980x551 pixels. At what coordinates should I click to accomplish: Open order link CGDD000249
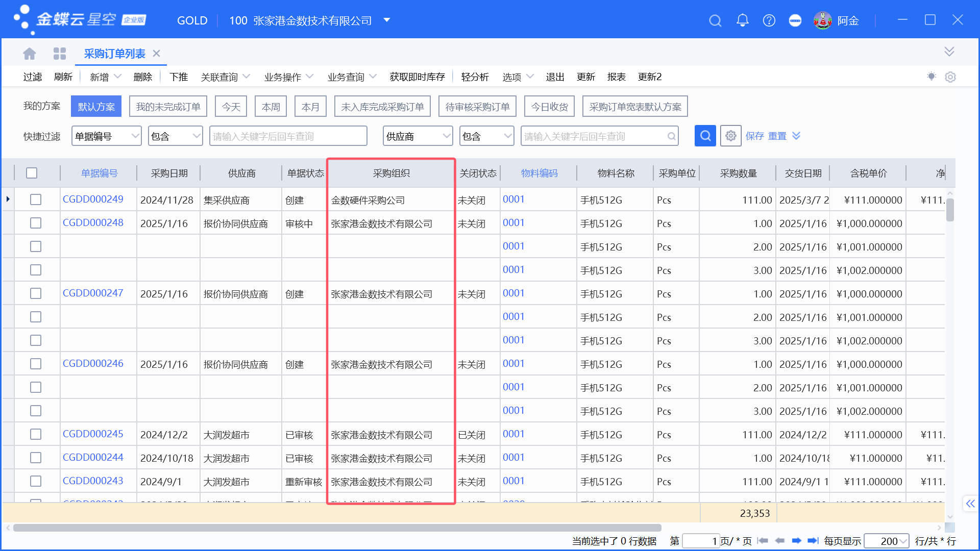coord(93,199)
